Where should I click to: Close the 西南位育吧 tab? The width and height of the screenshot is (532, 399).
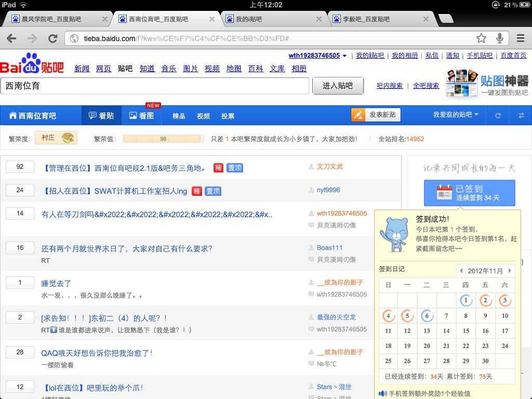(x=212, y=19)
